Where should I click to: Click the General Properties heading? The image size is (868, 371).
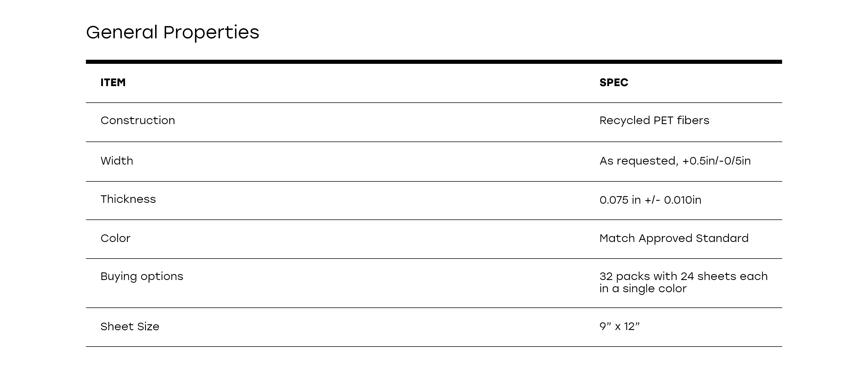pos(173,32)
